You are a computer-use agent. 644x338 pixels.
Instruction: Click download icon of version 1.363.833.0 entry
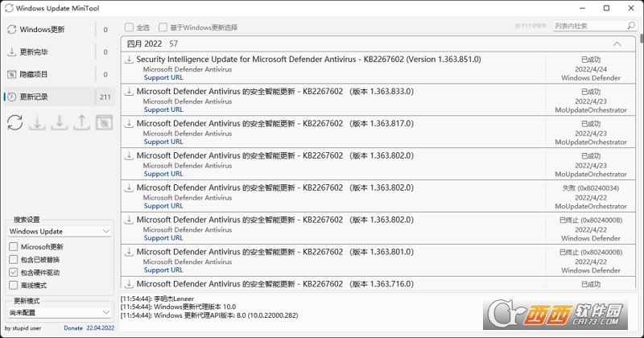tap(129, 92)
